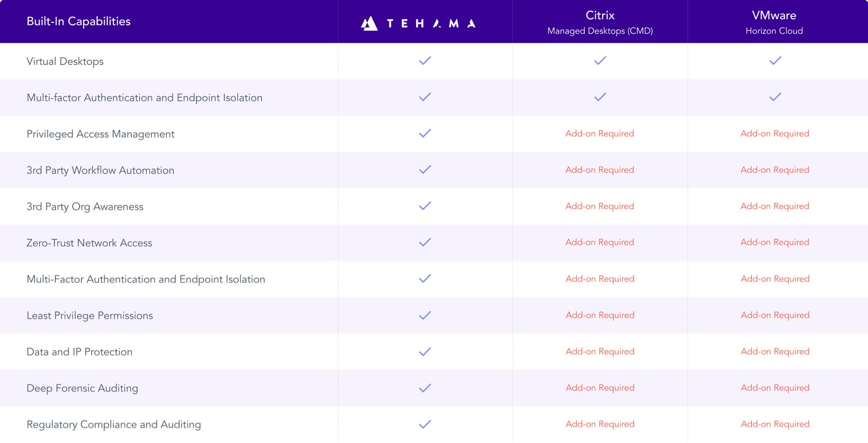Click the Tehama checkmark for 3rd Party Workflow Automation
Image resolution: width=868 pixels, height=443 pixels.
425,170
